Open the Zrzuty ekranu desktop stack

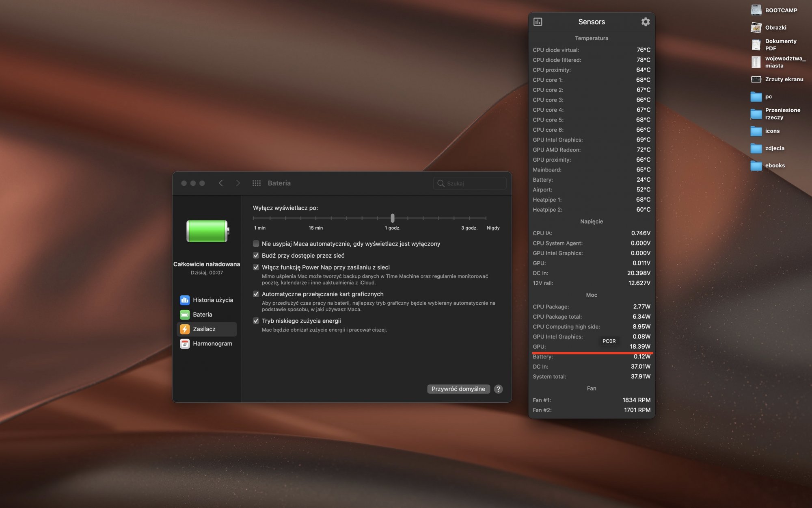[756, 79]
